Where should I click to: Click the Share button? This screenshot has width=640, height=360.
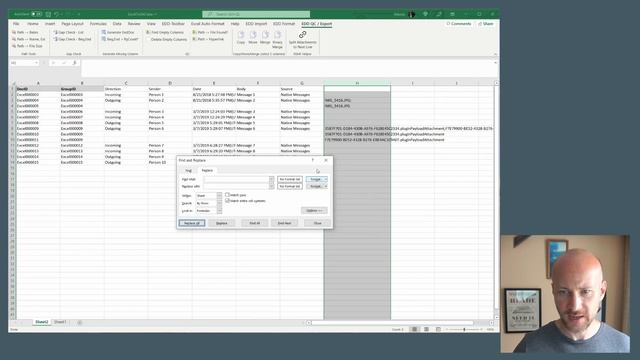tap(486, 24)
